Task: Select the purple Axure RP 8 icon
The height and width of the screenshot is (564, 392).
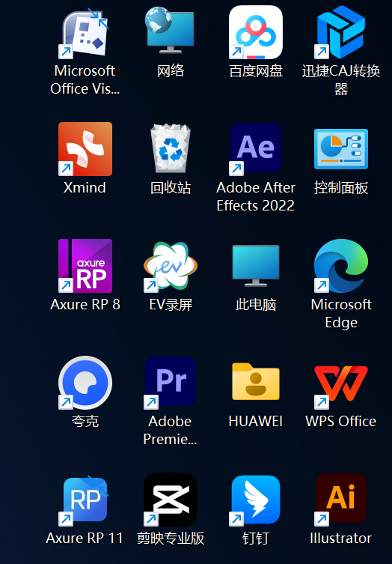Action: click(x=85, y=266)
